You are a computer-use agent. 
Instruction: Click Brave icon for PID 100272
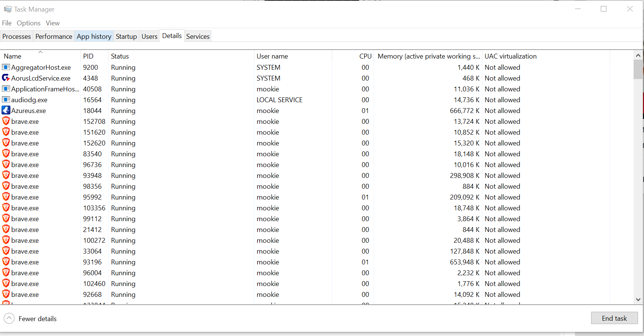(x=6, y=240)
